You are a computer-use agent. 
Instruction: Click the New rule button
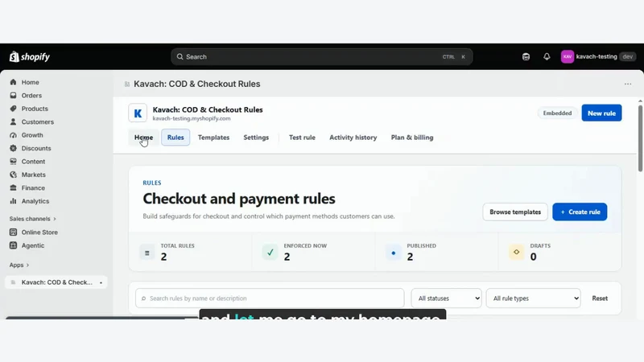[601, 113]
